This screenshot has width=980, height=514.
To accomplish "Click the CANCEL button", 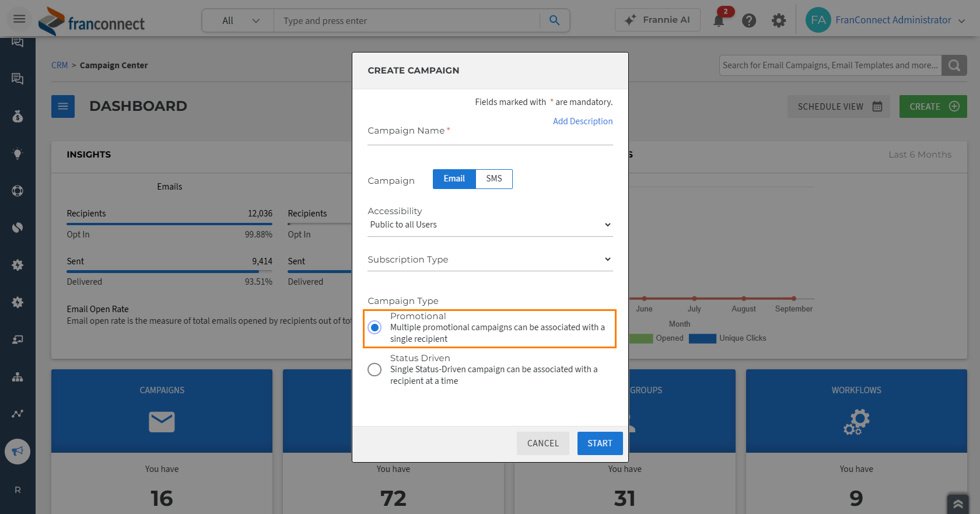I will coord(543,443).
